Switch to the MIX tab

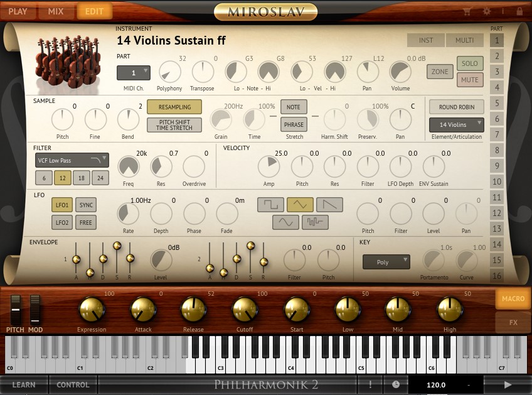56,11
